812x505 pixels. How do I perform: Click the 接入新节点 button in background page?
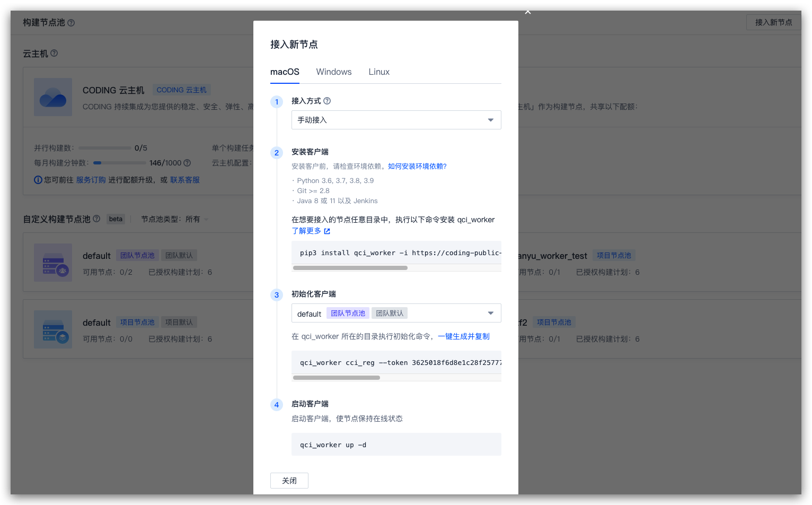click(773, 22)
